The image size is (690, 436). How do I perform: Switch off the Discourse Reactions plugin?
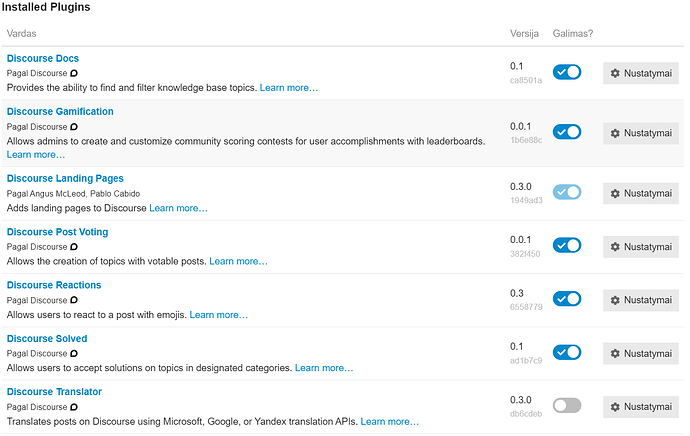point(567,299)
